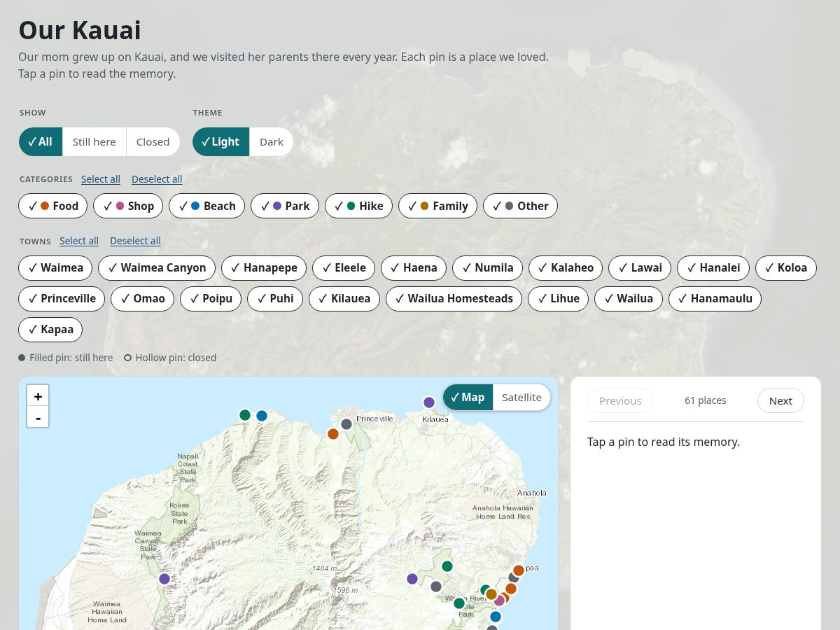Viewport: 840px width, 630px height.
Task: Toggle the Beach category chip
Action: pos(207,206)
